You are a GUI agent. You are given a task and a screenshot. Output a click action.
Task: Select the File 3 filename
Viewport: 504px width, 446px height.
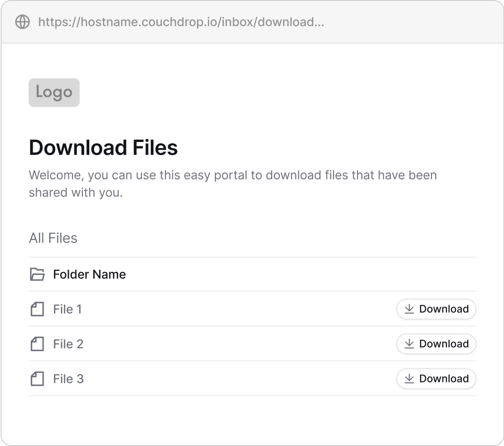click(68, 378)
